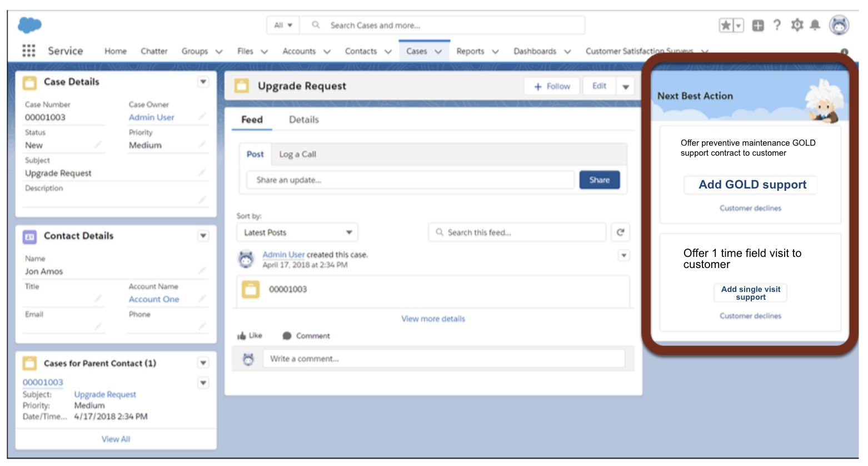This screenshot has width=868, height=466.
Task: Refresh the feed with refresh icon
Action: coord(620,232)
